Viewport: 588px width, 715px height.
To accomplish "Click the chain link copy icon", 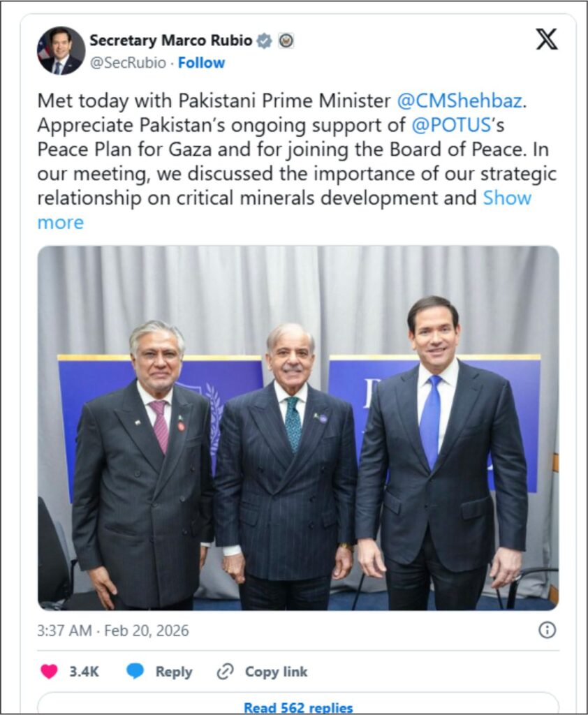I will (225, 672).
